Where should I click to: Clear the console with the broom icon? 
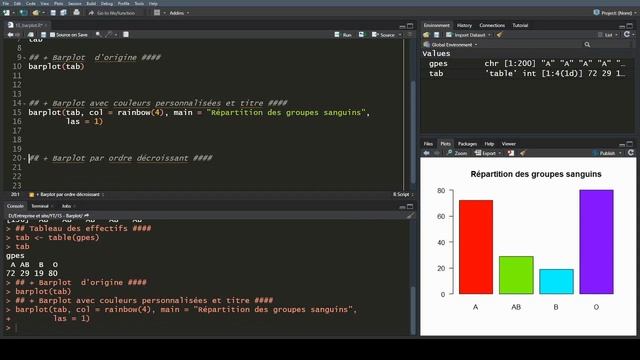click(x=410, y=216)
